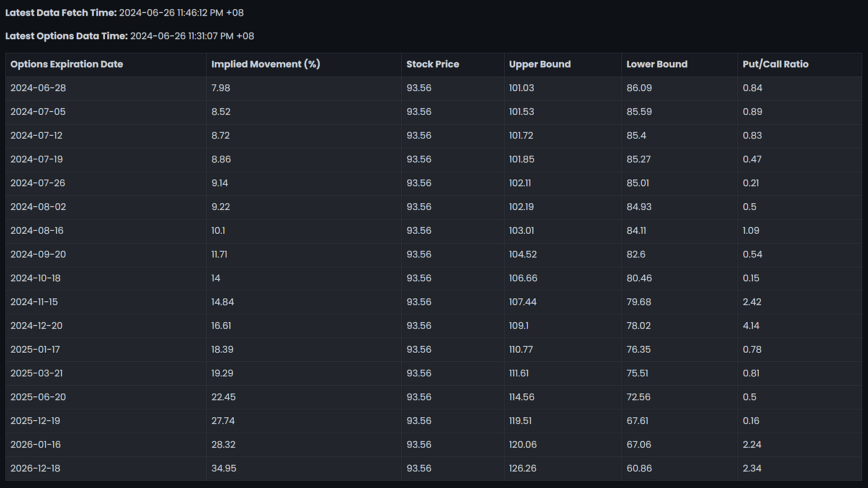Click lower bound value 80.46
Image resolution: width=868 pixels, height=488 pixels.
(639, 278)
